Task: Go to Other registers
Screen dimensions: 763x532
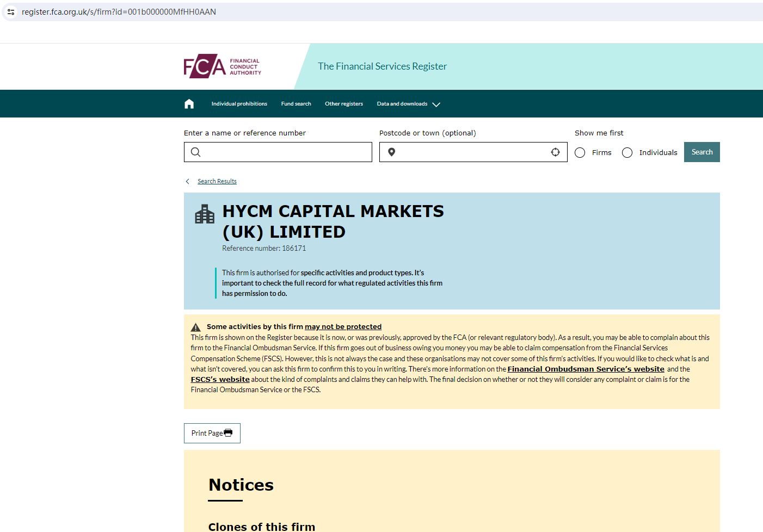Action: click(x=343, y=104)
